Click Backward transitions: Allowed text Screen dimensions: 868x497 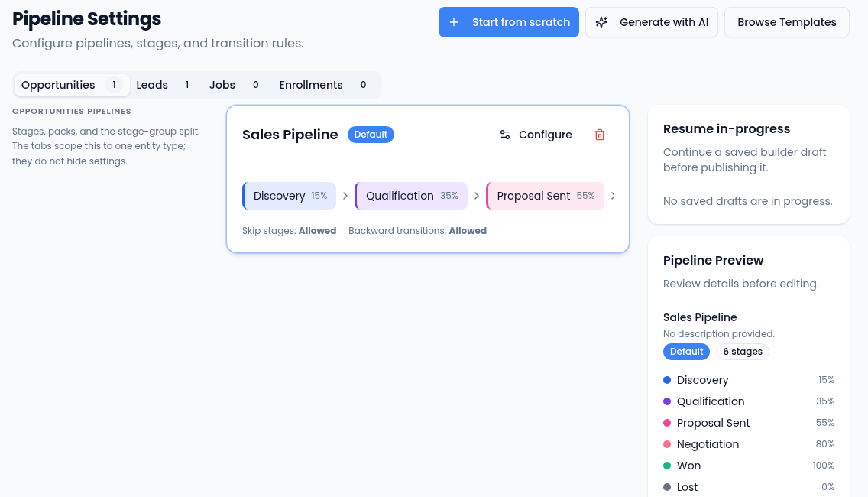pyautogui.click(x=417, y=230)
